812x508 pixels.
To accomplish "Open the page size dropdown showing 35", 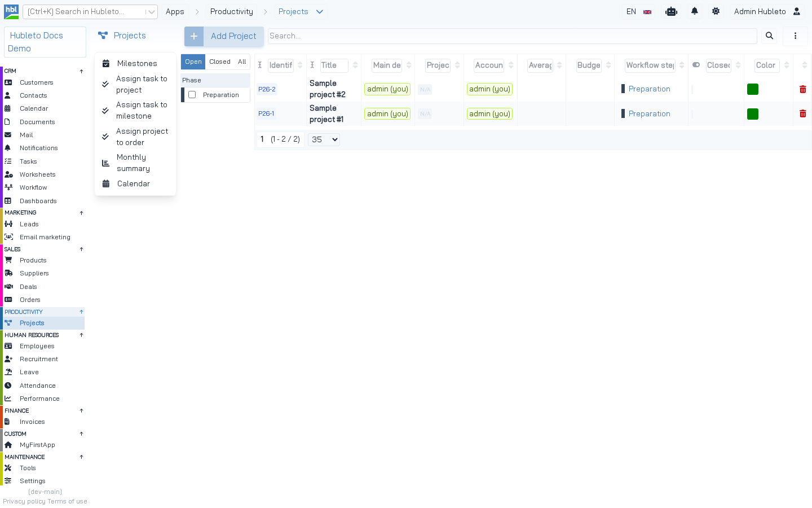I will (x=324, y=139).
